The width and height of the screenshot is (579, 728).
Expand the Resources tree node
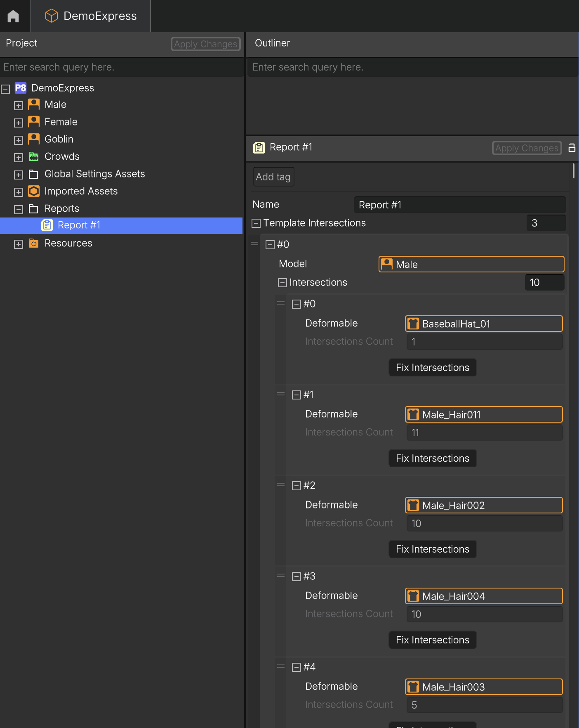tap(19, 244)
